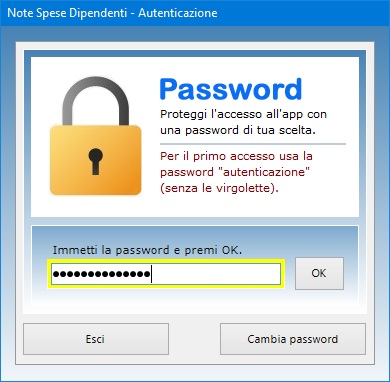Click the '(senza le virgolette).' text line
390x382 pixels.
(x=219, y=188)
